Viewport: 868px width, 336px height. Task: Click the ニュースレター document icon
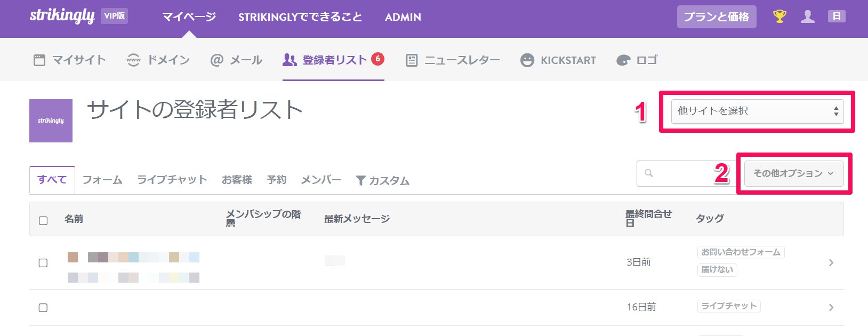(412, 60)
